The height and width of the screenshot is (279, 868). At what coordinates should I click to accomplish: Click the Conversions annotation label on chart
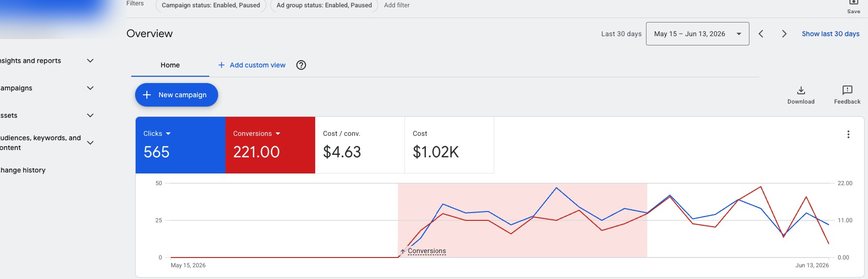426,251
